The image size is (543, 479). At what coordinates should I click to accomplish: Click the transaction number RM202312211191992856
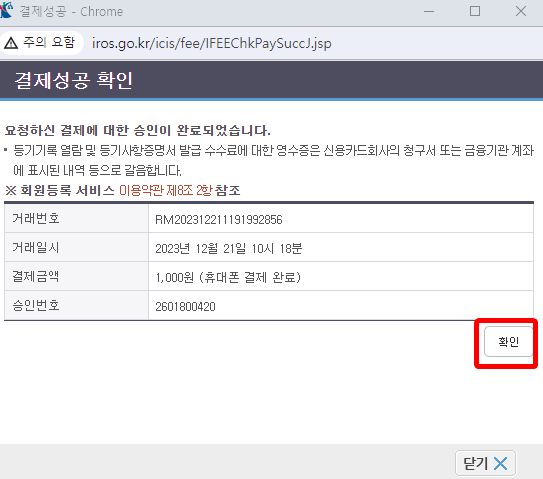click(x=219, y=220)
